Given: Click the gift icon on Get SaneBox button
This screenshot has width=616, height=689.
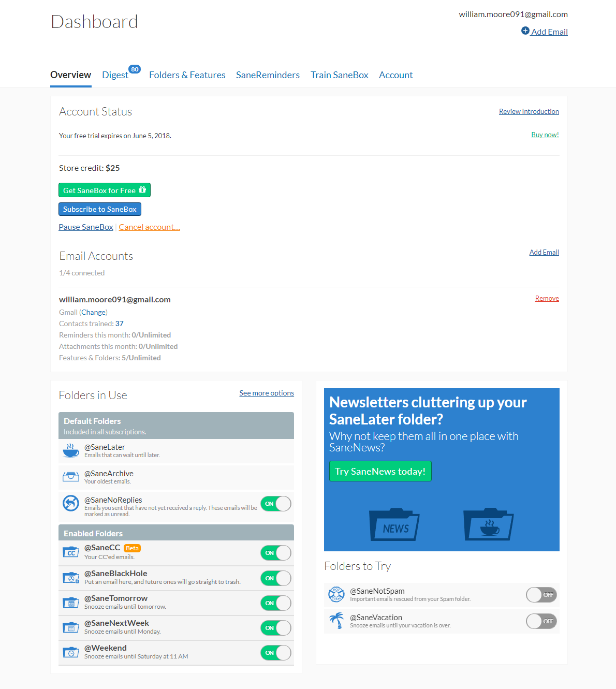Looking at the screenshot, I should click(x=142, y=190).
